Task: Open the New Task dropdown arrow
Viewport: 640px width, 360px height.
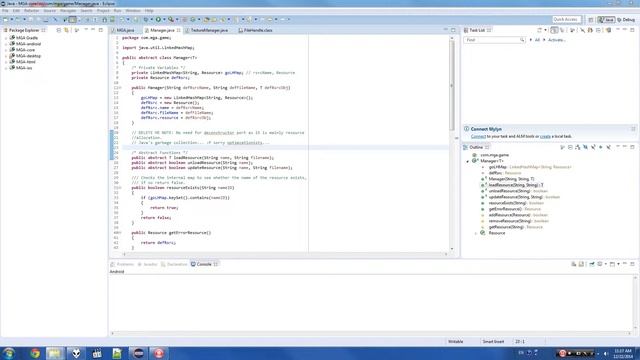Action: pyautogui.click(x=546, y=30)
